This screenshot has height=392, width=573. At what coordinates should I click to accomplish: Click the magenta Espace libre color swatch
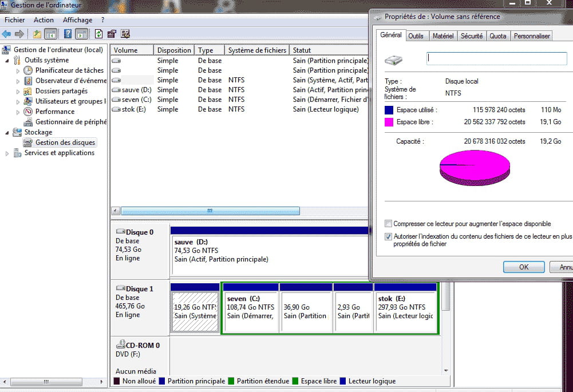point(389,122)
